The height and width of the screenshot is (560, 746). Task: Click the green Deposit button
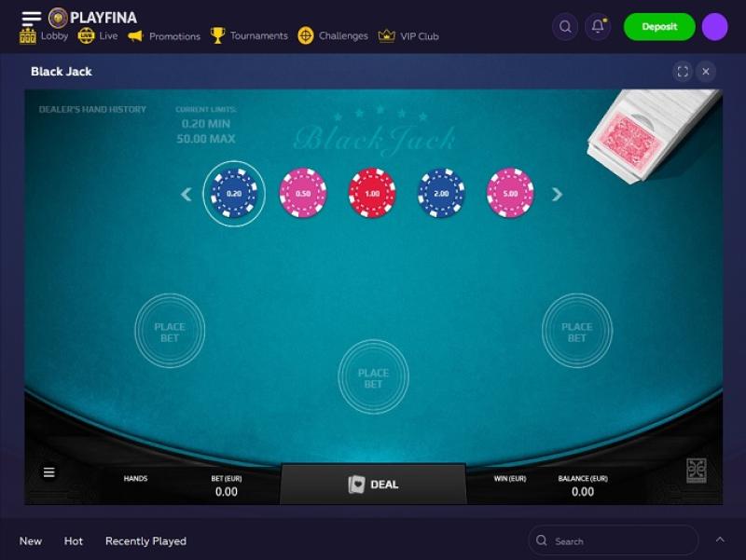pyautogui.click(x=659, y=27)
